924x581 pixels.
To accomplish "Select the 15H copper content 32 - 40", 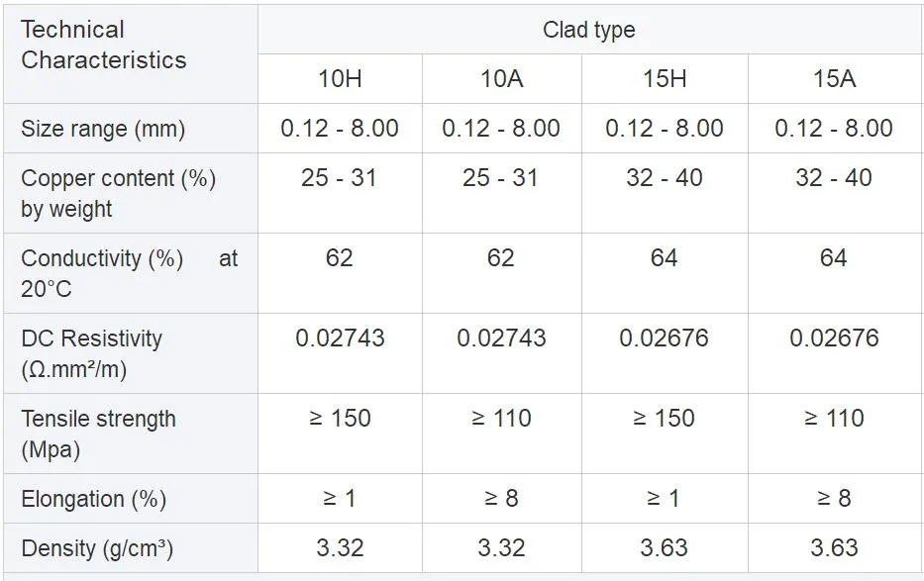I will [664, 178].
